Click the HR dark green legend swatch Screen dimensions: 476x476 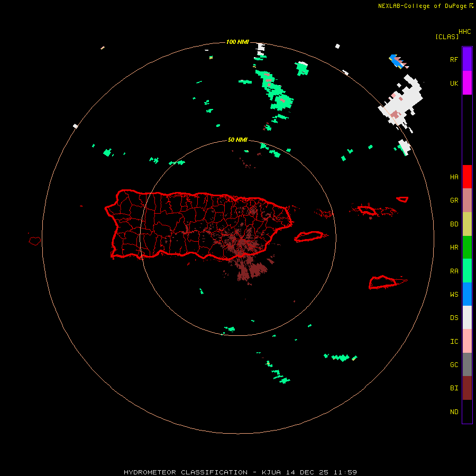click(x=467, y=248)
